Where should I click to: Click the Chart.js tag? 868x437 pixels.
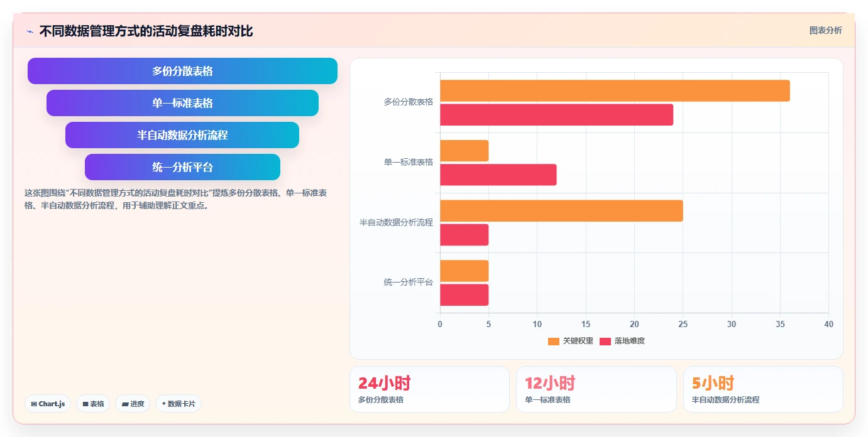click(x=48, y=404)
